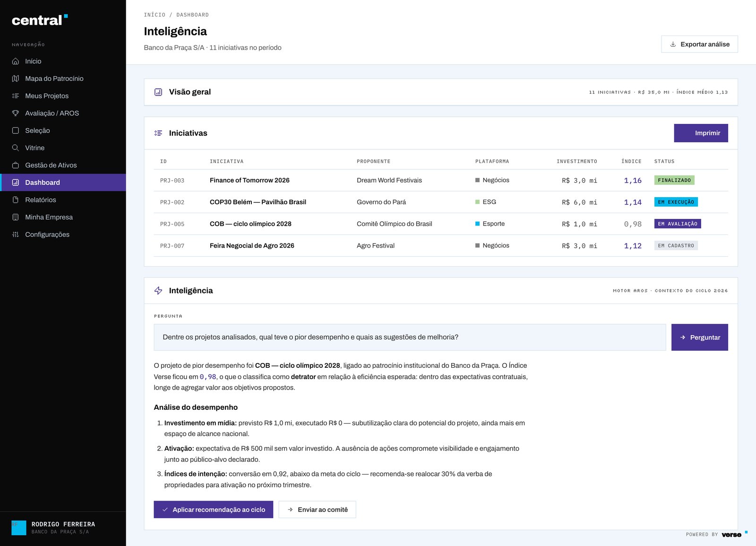The width and height of the screenshot is (756, 546).
Task: Click the Vitrine magnifier icon
Action: pyautogui.click(x=16, y=148)
